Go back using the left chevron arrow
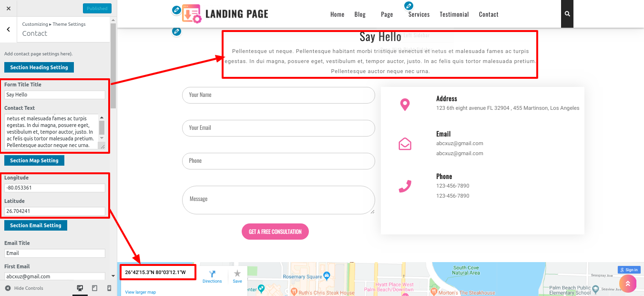The width and height of the screenshot is (644, 296). click(x=9, y=29)
